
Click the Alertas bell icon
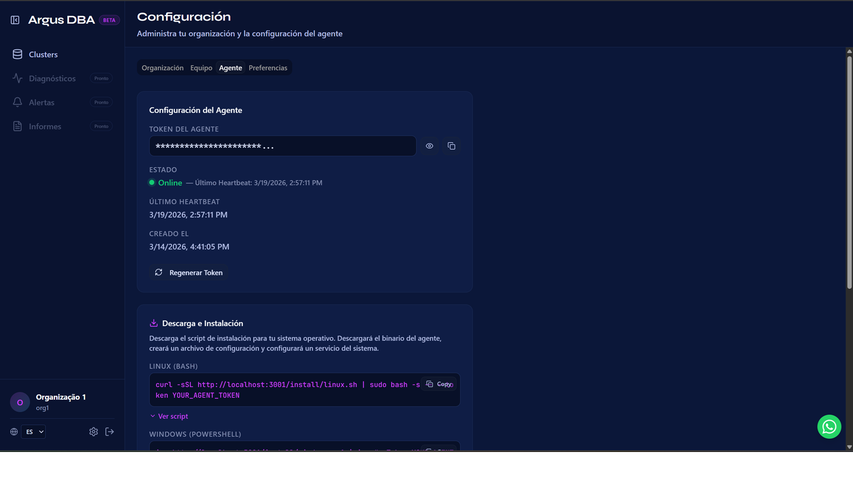pos(17,102)
